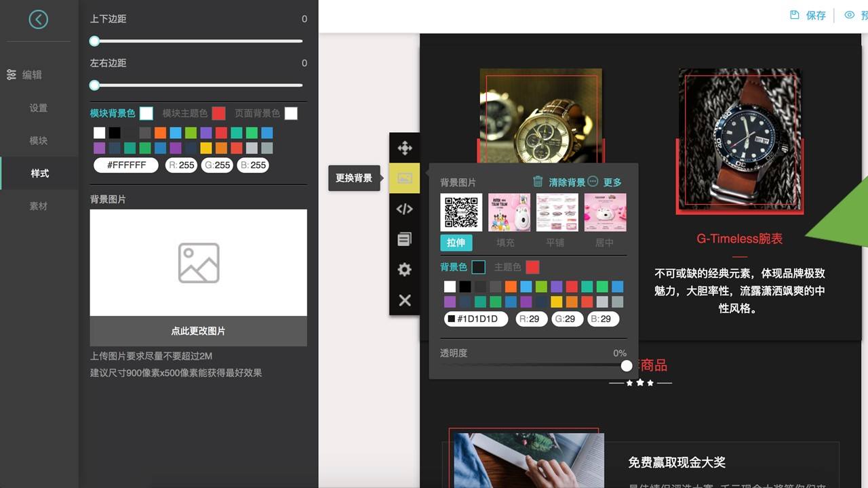Screen dimensions: 868x488
Task: Click 清除背景 to clear background
Action: pyautogui.click(x=567, y=182)
